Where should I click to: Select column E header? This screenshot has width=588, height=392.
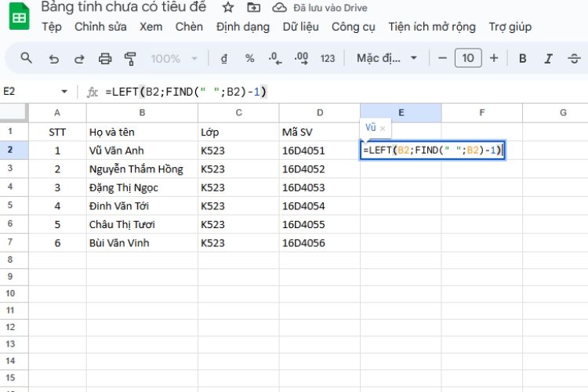click(x=401, y=113)
